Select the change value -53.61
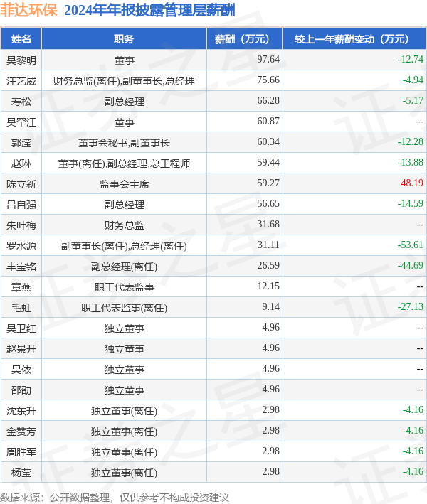The image size is (427, 504). 410,245
